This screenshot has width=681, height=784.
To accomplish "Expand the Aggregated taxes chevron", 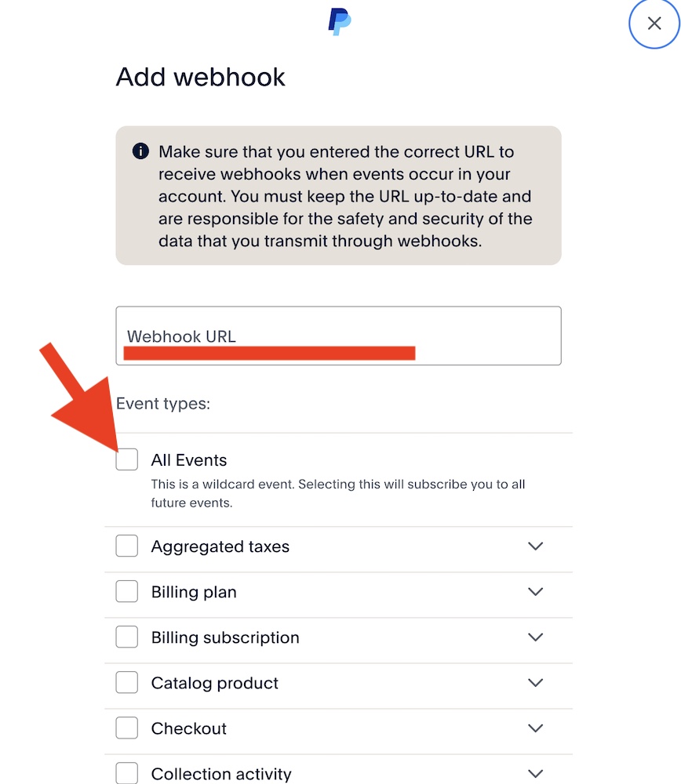I will (536, 546).
